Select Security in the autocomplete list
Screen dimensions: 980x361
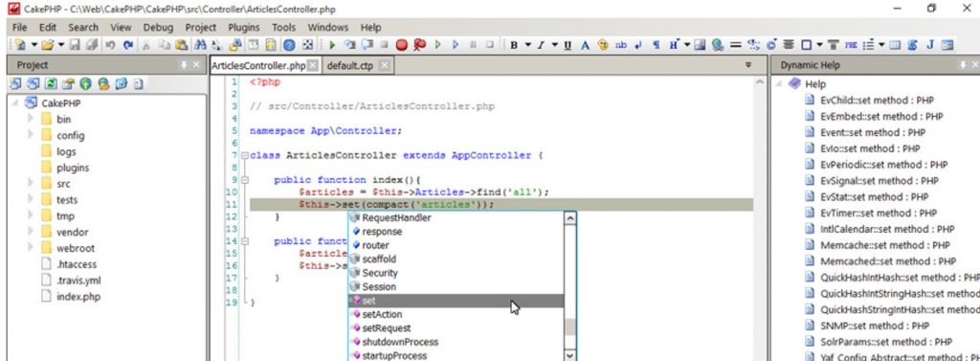tap(457, 273)
